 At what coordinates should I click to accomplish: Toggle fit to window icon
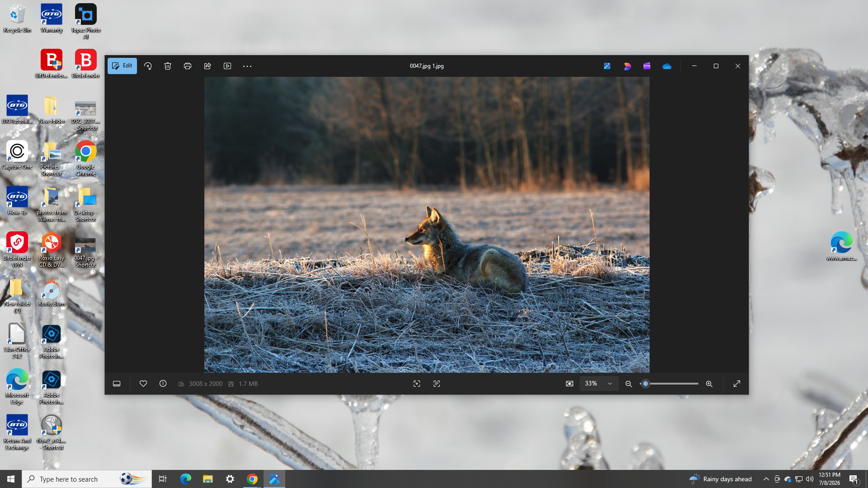pyautogui.click(x=570, y=384)
